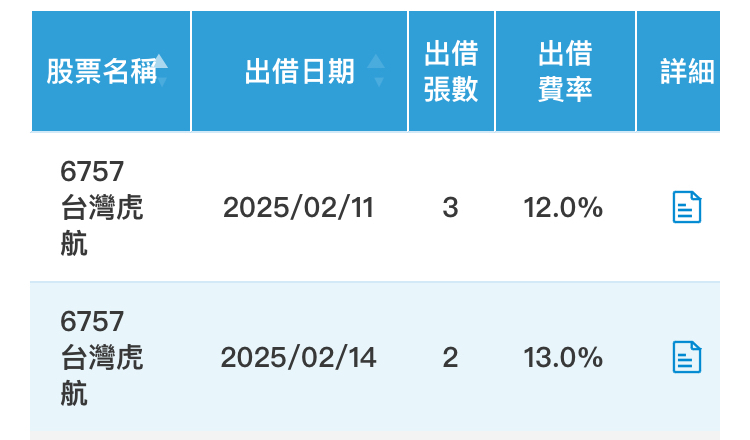Click the 13.0% loan fee rate
Image resolution: width=750 pixels, height=440 pixels.
pyautogui.click(x=563, y=358)
